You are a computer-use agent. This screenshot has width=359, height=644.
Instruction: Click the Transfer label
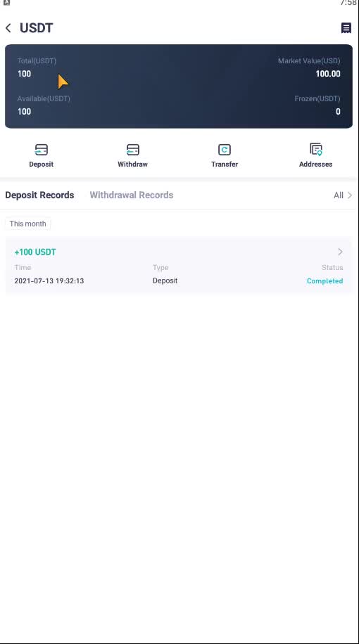225,165
